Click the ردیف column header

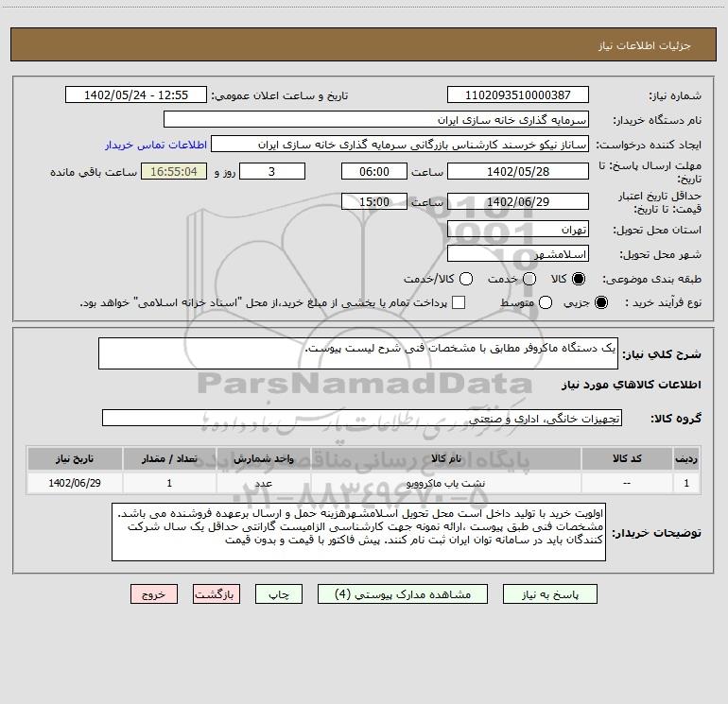coord(686,458)
